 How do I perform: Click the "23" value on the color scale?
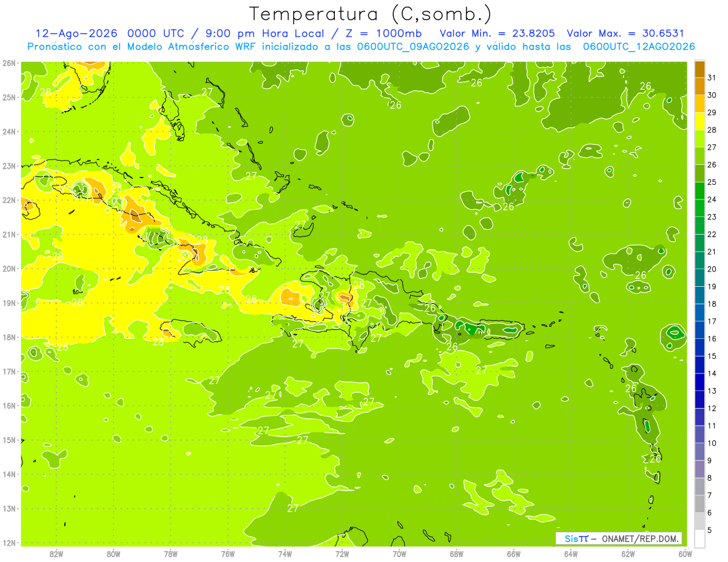coord(712,217)
